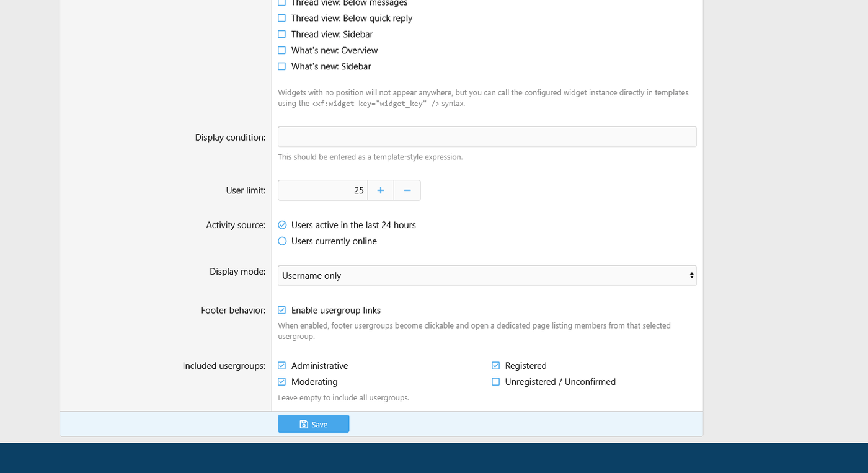Image resolution: width=868 pixels, height=473 pixels.
Task: Select Users active in the last 24 hours
Action: [282, 225]
